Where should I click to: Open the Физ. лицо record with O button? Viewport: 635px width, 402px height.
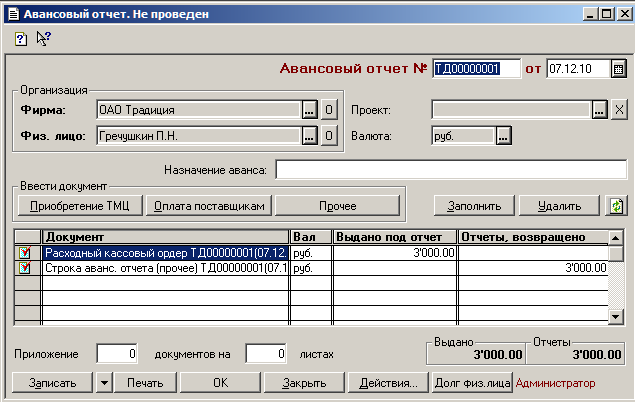(x=328, y=135)
